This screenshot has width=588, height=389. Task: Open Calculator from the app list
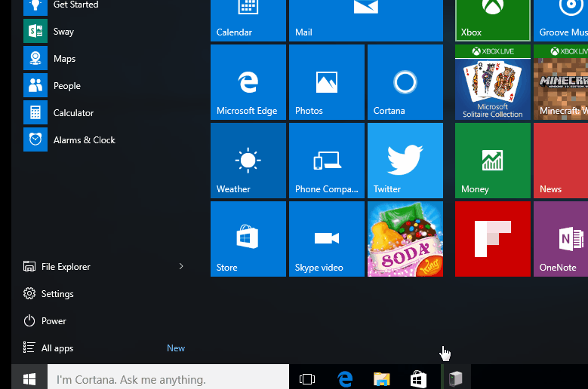click(73, 113)
